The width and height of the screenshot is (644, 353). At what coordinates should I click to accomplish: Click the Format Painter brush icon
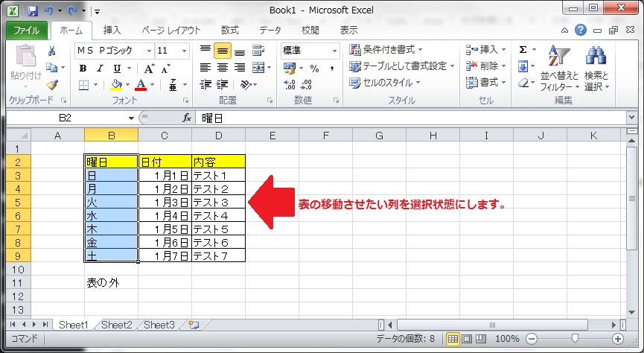[52, 85]
